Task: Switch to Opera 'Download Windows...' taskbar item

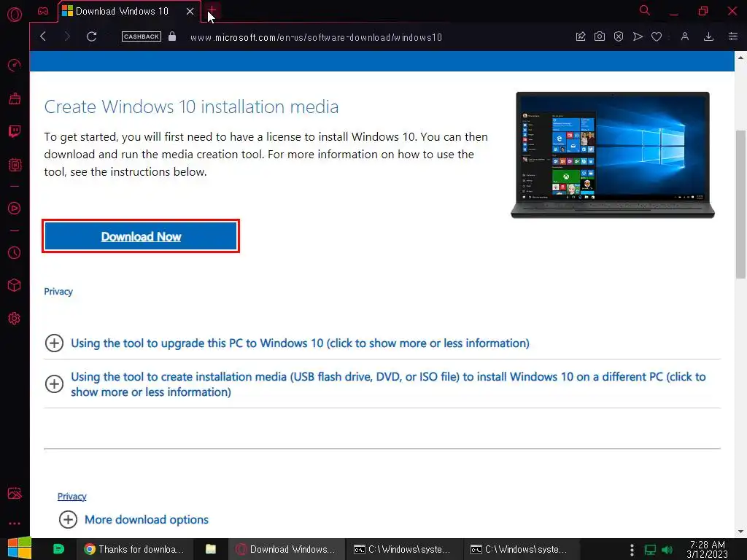Action: tap(286, 549)
